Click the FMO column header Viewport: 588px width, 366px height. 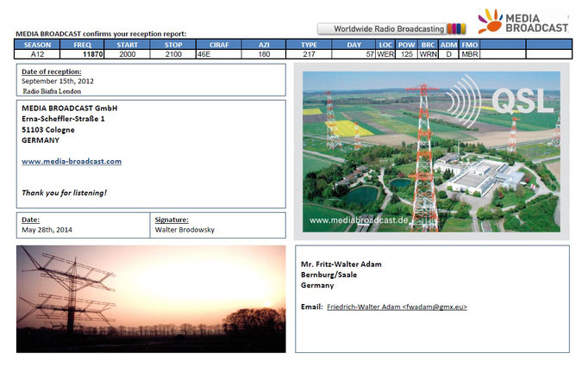[470, 45]
